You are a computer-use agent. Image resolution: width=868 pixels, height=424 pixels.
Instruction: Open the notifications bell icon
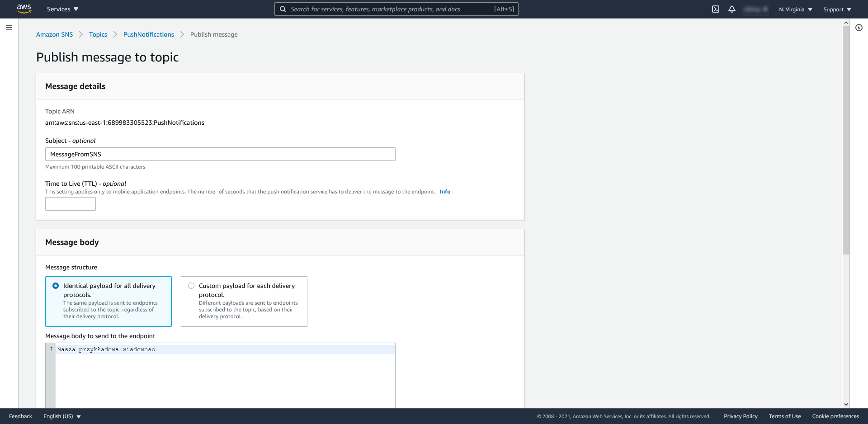732,9
